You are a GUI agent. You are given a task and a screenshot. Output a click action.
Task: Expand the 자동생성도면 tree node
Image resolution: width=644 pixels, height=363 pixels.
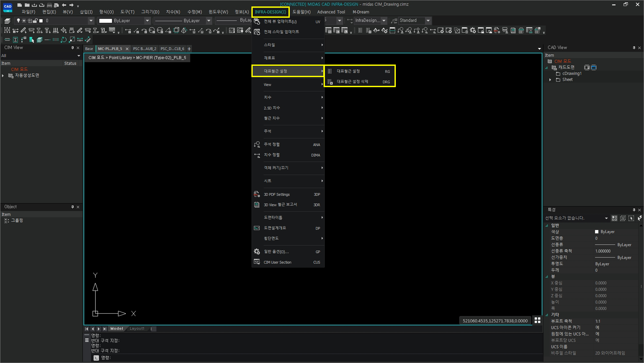[3, 76]
